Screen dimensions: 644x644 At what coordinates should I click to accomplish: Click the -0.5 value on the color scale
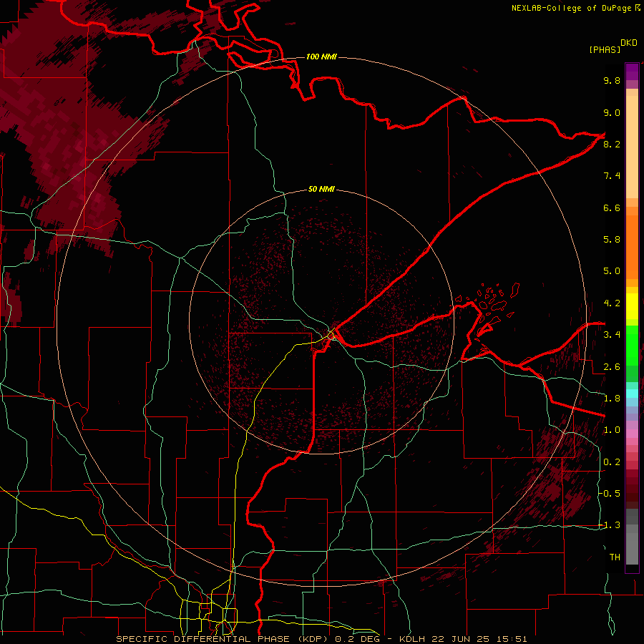click(610, 494)
